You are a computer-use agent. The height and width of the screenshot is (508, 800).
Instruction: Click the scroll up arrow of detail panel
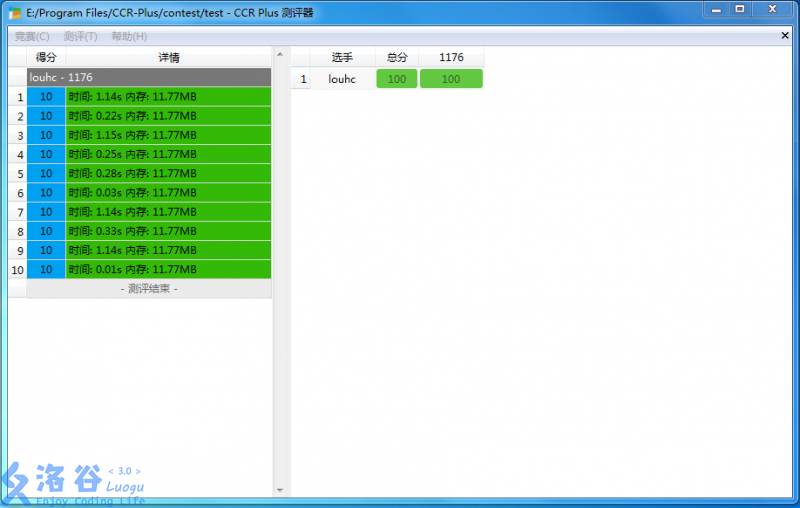tap(280, 54)
